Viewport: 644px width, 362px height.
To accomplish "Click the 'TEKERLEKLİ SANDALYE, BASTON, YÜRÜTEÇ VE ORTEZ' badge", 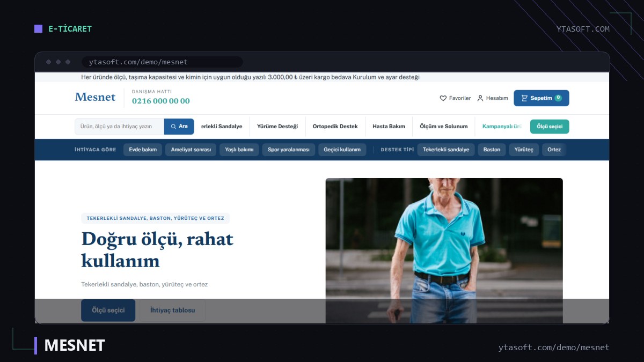I will click(x=156, y=218).
